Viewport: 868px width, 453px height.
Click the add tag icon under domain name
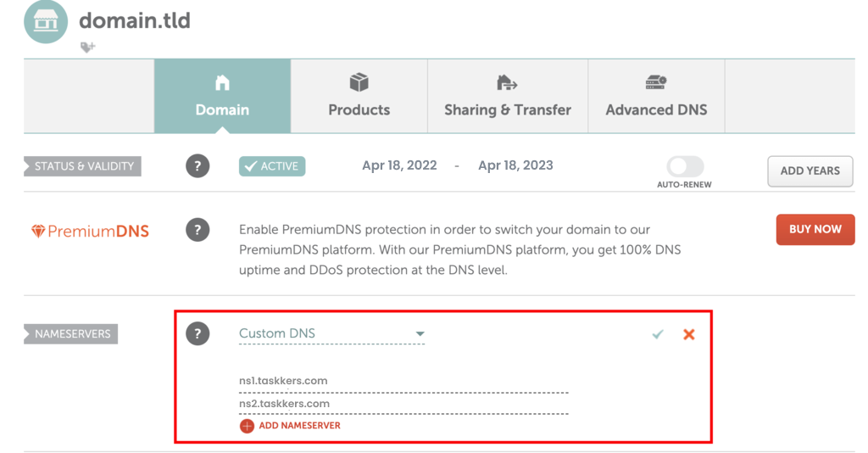click(x=87, y=48)
